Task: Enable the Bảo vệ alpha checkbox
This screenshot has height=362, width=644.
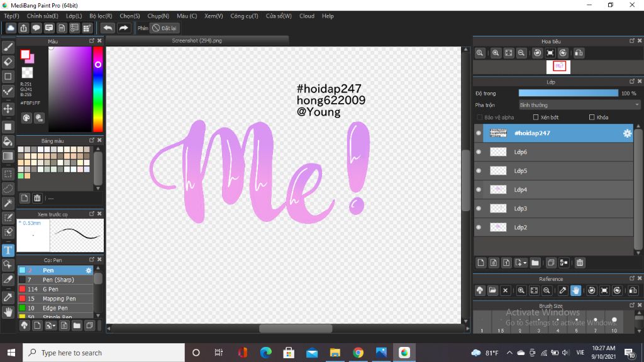Action: click(480, 118)
